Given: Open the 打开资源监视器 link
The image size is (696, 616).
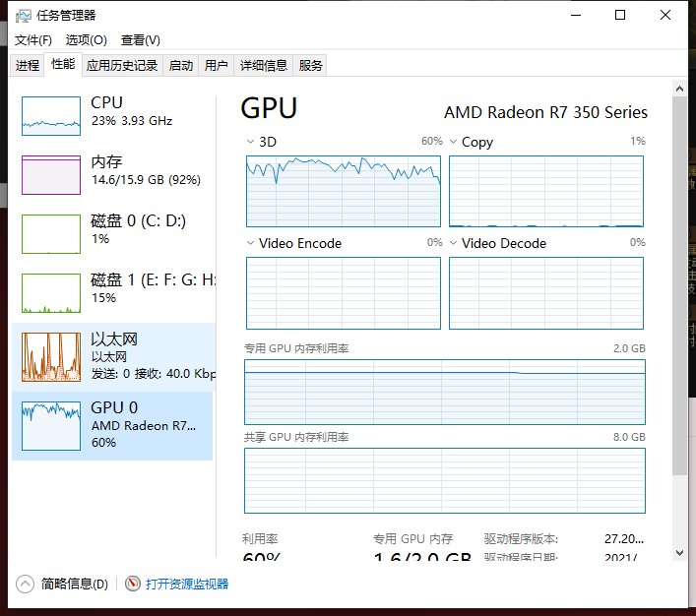Looking at the screenshot, I should coord(187,585).
